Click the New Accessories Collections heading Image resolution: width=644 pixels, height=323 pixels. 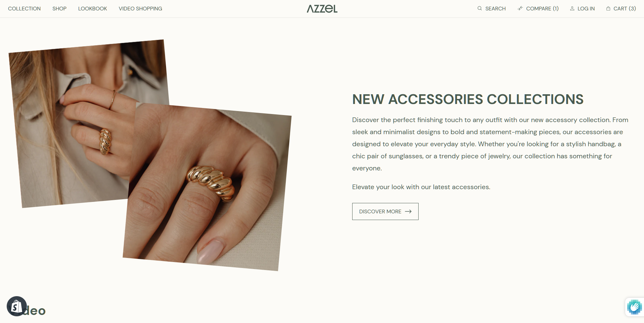[x=468, y=99]
